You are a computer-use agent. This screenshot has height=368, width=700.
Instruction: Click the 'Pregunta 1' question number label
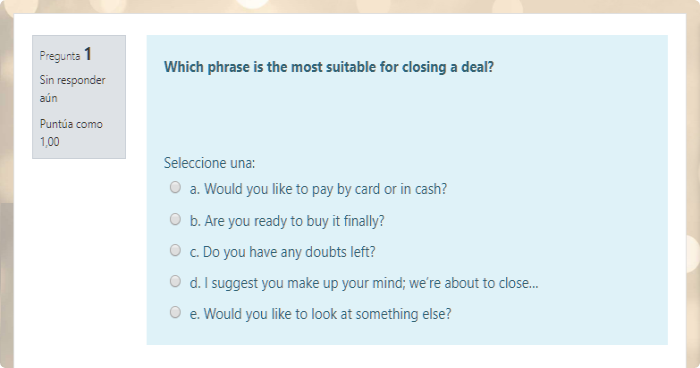pyautogui.click(x=66, y=54)
